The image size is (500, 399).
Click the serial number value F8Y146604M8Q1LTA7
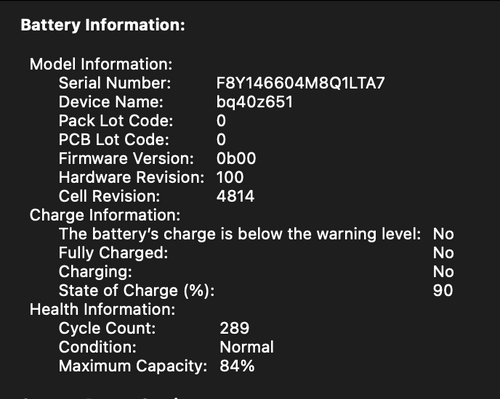(300, 83)
